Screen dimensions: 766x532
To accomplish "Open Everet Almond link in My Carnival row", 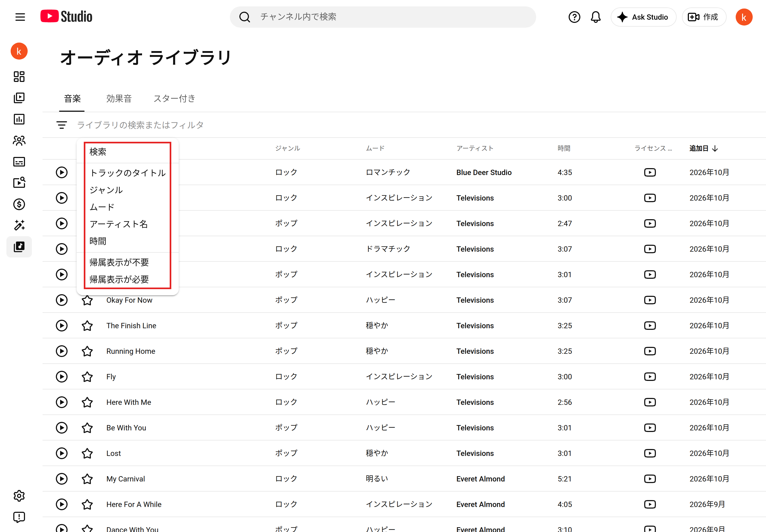I will pos(480,479).
